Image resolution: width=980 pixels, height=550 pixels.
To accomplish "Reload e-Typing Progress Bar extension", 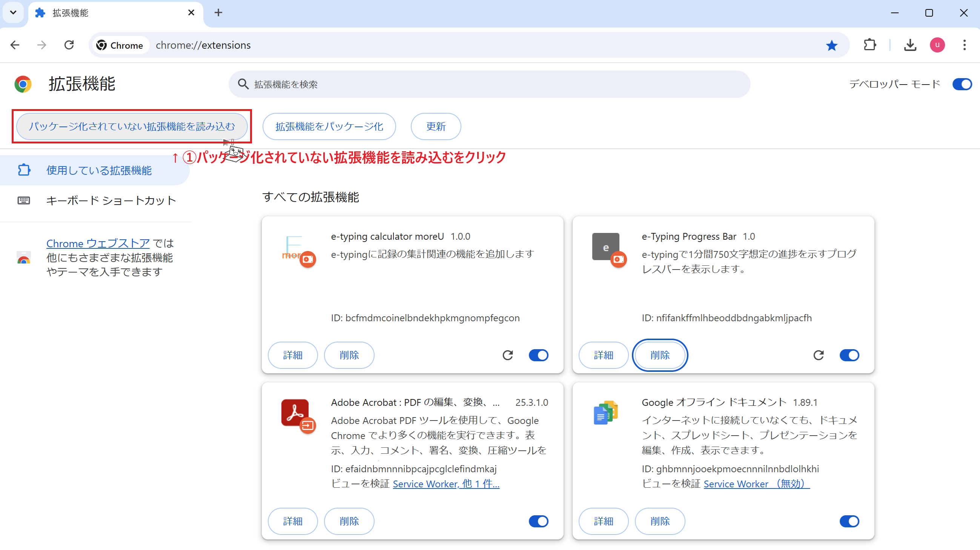I will (x=819, y=355).
